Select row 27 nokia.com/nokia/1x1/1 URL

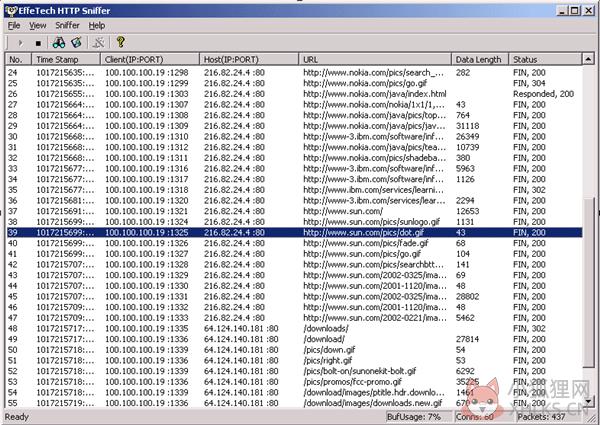pos(295,105)
